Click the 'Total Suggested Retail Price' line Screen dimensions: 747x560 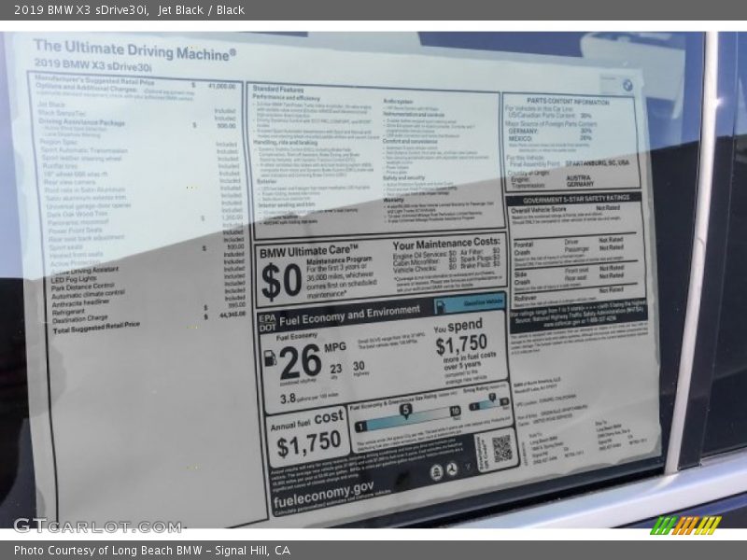96,327
